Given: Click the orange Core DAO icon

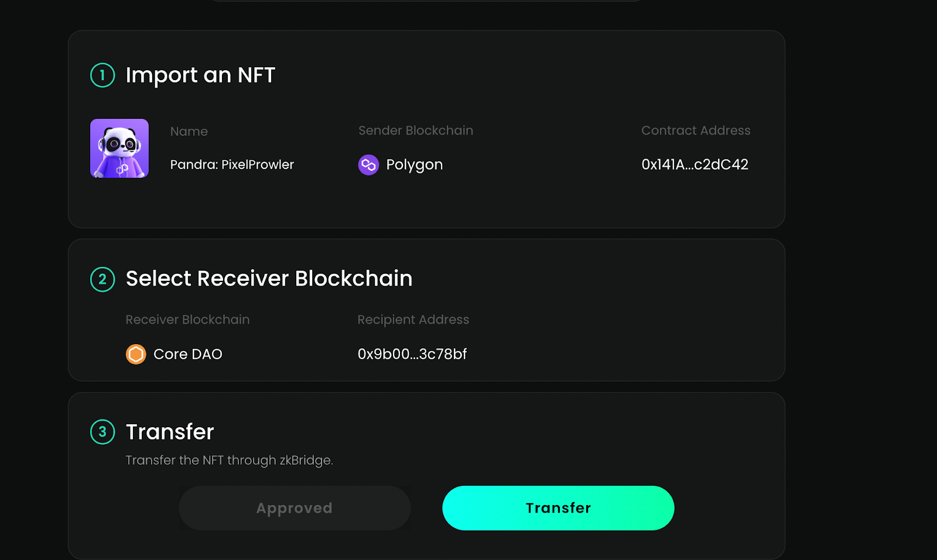Looking at the screenshot, I should [136, 354].
